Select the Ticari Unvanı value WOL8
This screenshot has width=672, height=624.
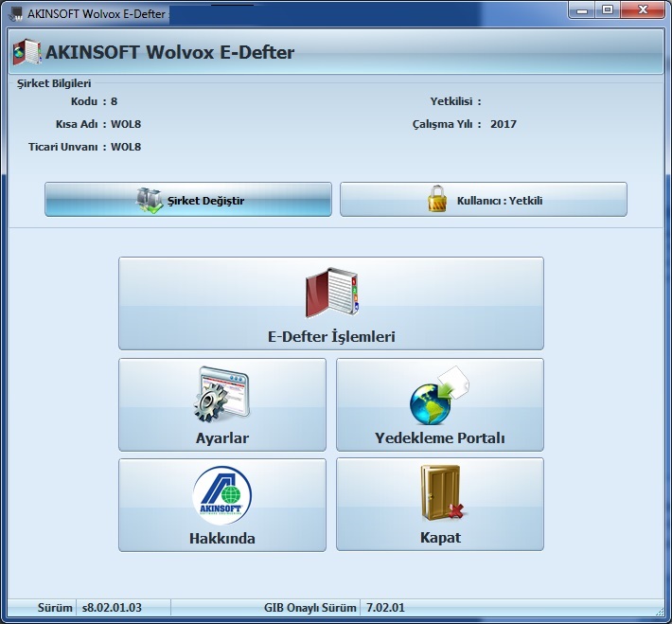pos(126,147)
